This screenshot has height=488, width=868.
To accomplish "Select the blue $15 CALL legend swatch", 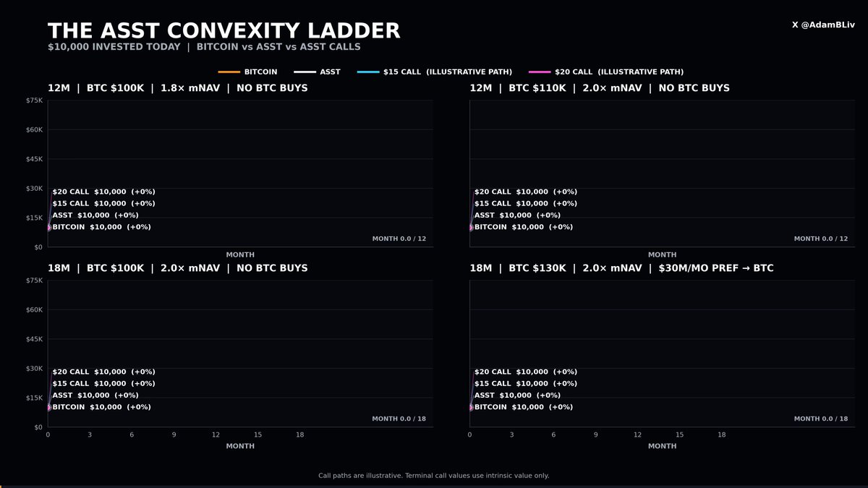I will [x=368, y=72].
